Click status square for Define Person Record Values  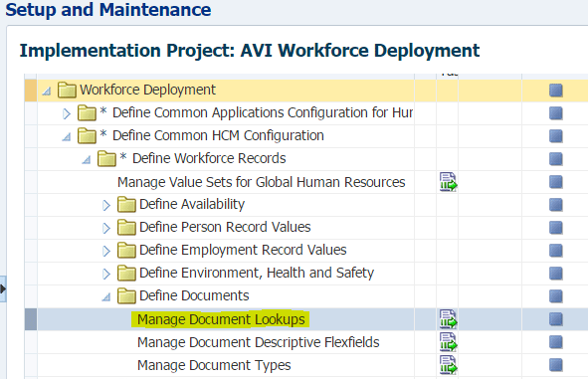tap(556, 228)
